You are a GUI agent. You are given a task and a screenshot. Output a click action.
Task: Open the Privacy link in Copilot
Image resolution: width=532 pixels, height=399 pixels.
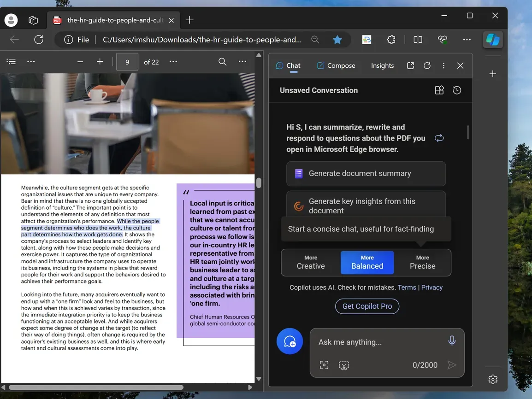pos(432,287)
